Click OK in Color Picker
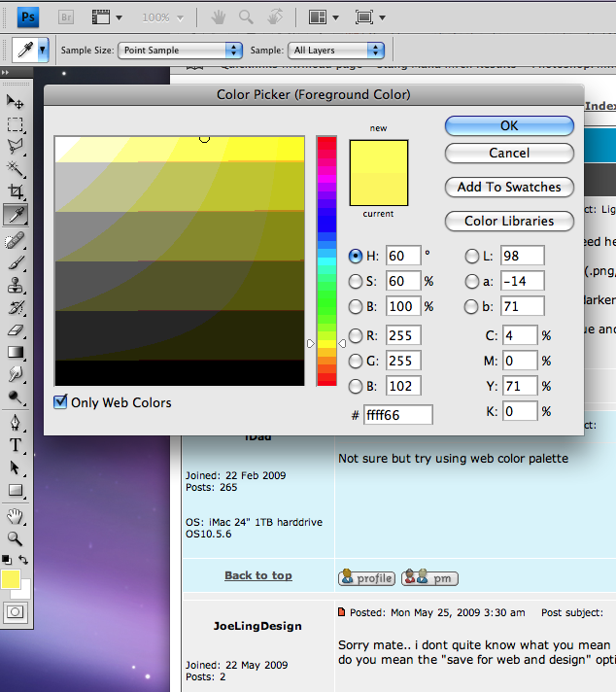The width and height of the screenshot is (616, 692). pos(509,125)
